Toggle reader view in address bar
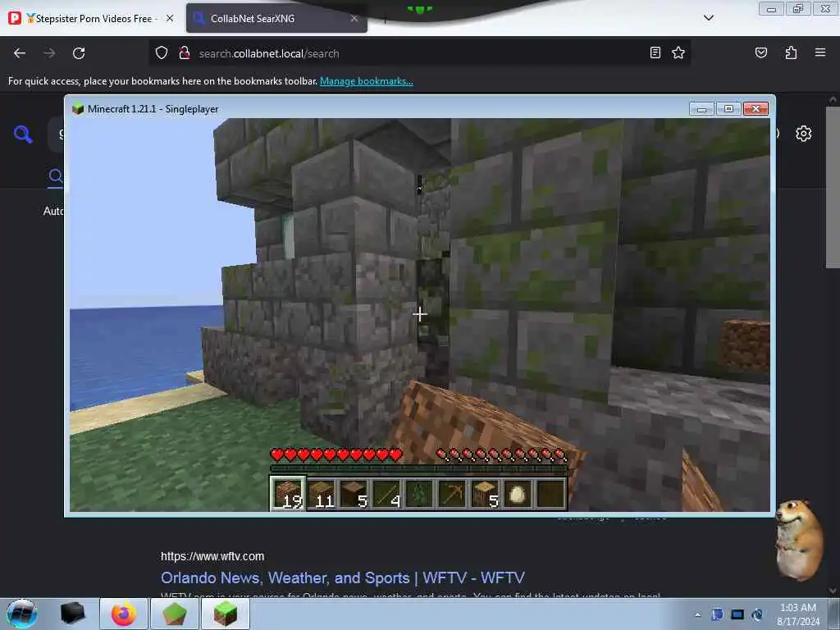 655,52
